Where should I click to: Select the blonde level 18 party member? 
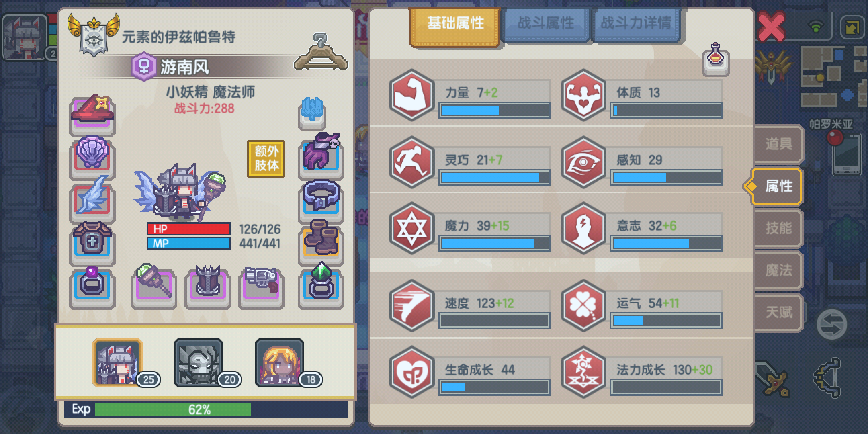pyautogui.click(x=280, y=363)
